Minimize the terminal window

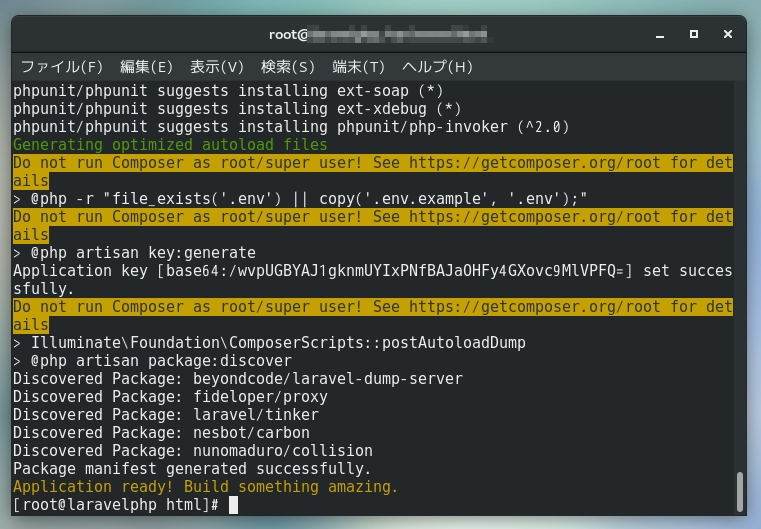click(x=660, y=34)
